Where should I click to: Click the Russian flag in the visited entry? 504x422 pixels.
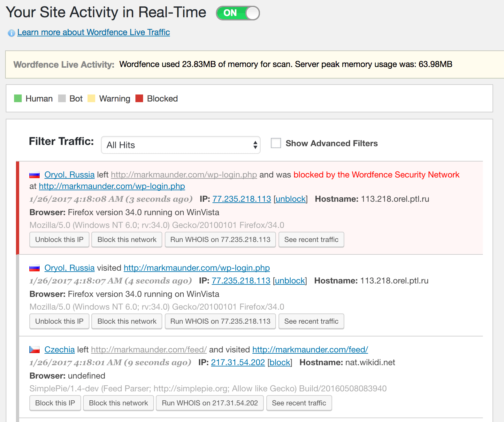click(34, 268)
